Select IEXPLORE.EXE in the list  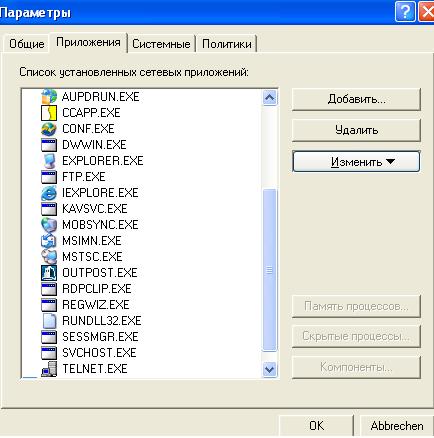(x=100, y=193)
